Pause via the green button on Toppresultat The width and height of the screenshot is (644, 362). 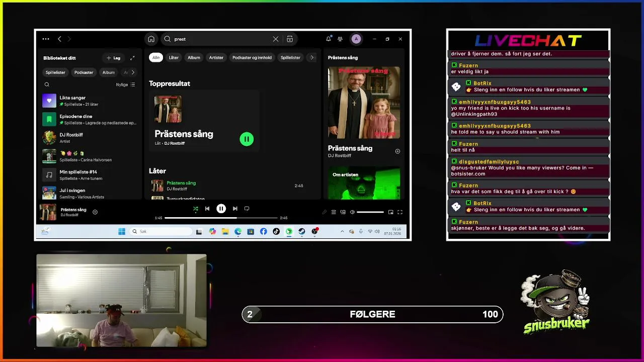click(247, 139)
